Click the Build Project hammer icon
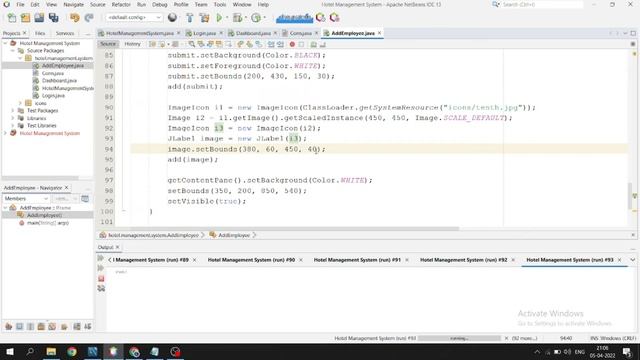Screen dimensions: 640x360 (x=190, y=18)
